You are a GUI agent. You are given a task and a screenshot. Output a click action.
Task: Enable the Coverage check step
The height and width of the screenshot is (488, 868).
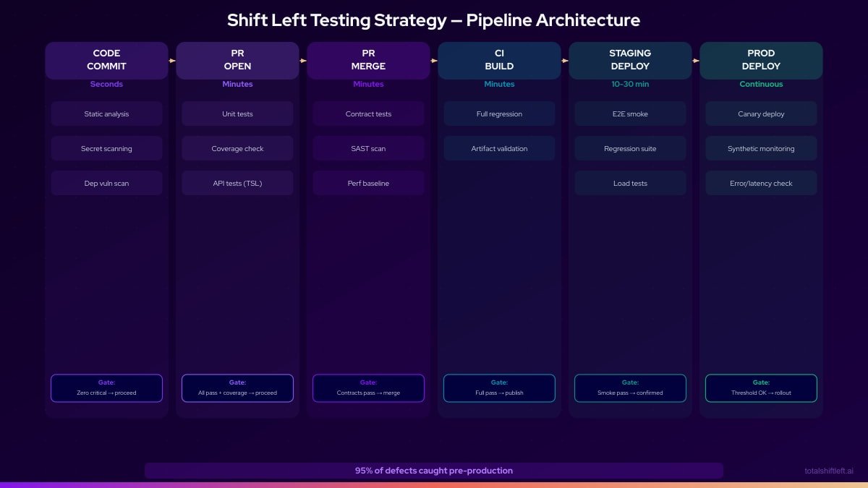pos(237,148)
